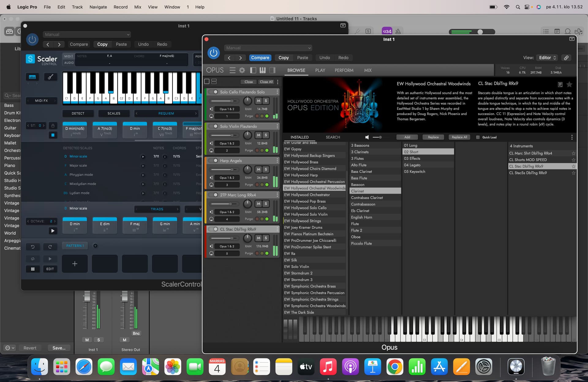Image resolution: width=588 pixels, height=382 pixels.
Task: Toggle the Opus plugin power button
Action: (213, 53)
